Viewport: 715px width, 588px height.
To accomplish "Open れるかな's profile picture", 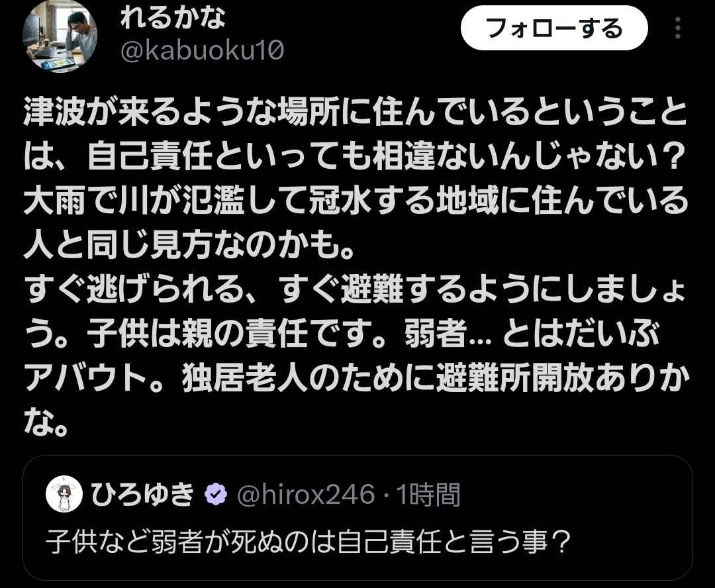I will (x=60, y=36).
